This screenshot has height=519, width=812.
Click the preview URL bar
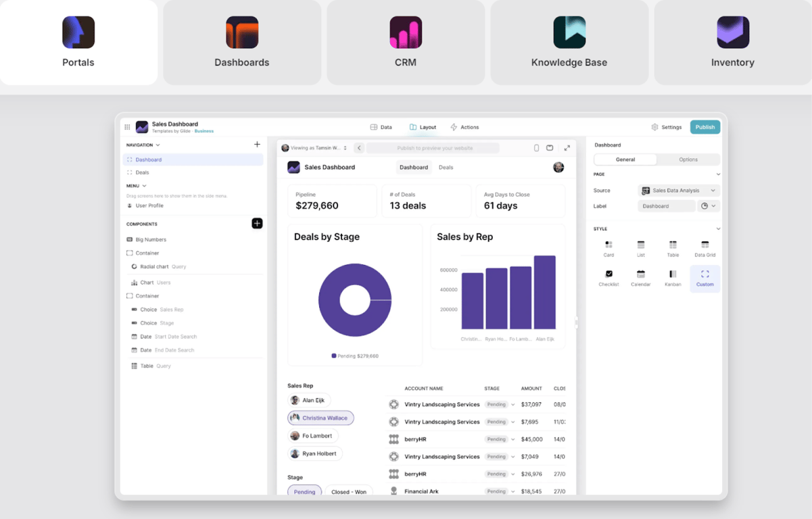[433, 148]
